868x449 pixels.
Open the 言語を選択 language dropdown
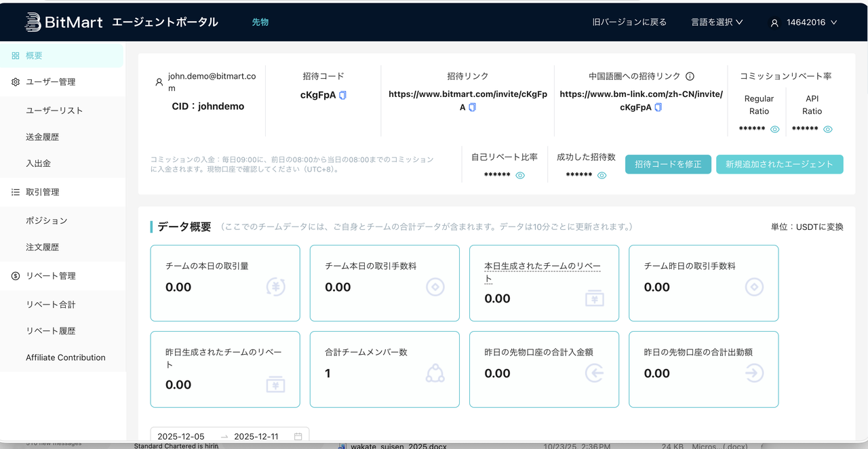[717, 22]
